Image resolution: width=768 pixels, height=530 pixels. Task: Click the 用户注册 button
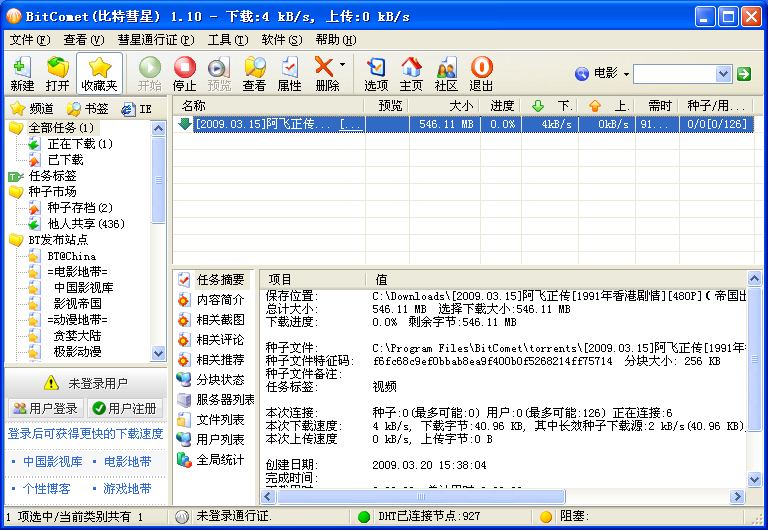[x=125, y=409]
